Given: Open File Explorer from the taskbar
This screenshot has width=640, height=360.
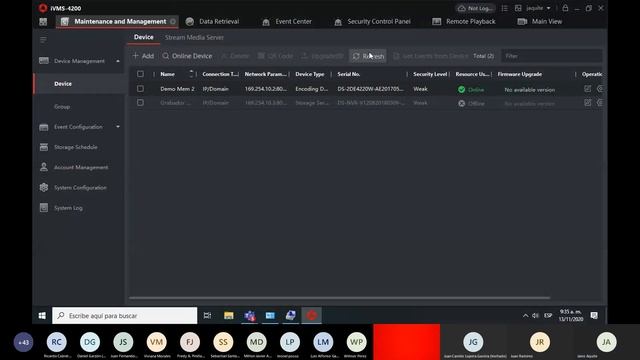Looking at the screenshot, I should [x=229, y=316].
